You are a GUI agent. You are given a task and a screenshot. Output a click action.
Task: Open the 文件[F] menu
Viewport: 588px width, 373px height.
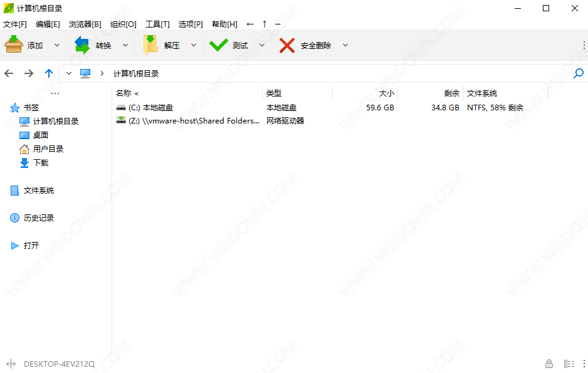pyautogui.click(x=15, y=24)
